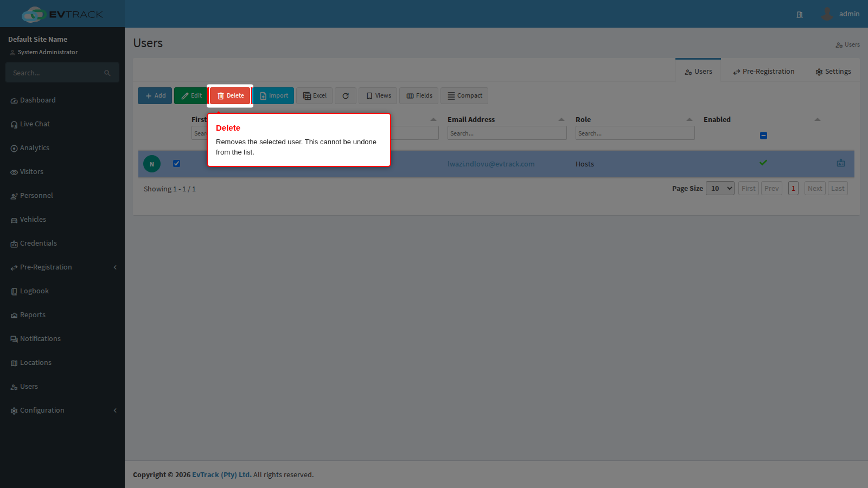Toggle Compact view

click(x=464, y=95)
